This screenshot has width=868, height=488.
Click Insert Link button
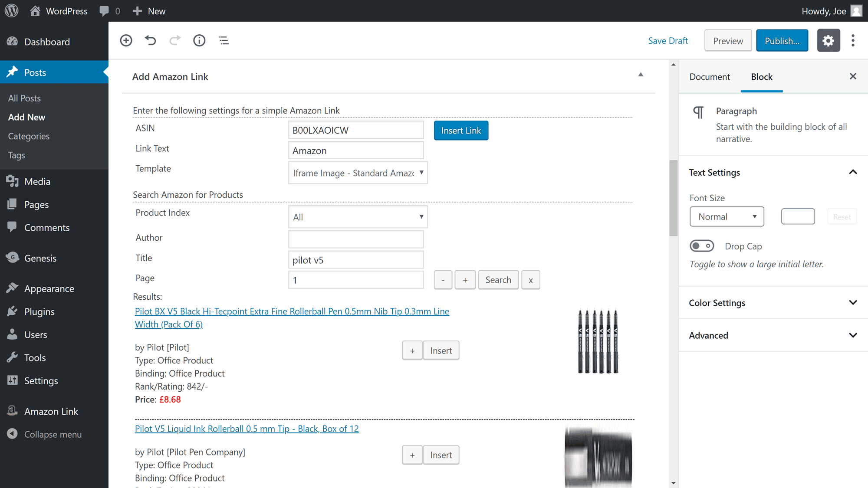point(461,131)
